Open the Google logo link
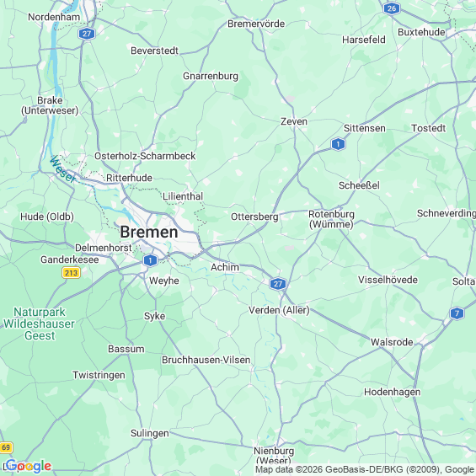Image resolution: width=476 pixels, height=476 pixels. point(29,467)
